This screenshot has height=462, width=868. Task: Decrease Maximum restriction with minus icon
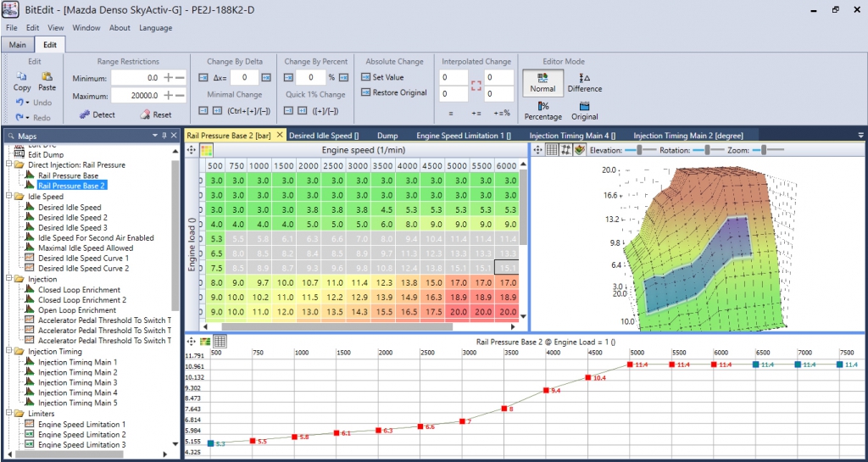pyautogui.click(x=180, y=96)
